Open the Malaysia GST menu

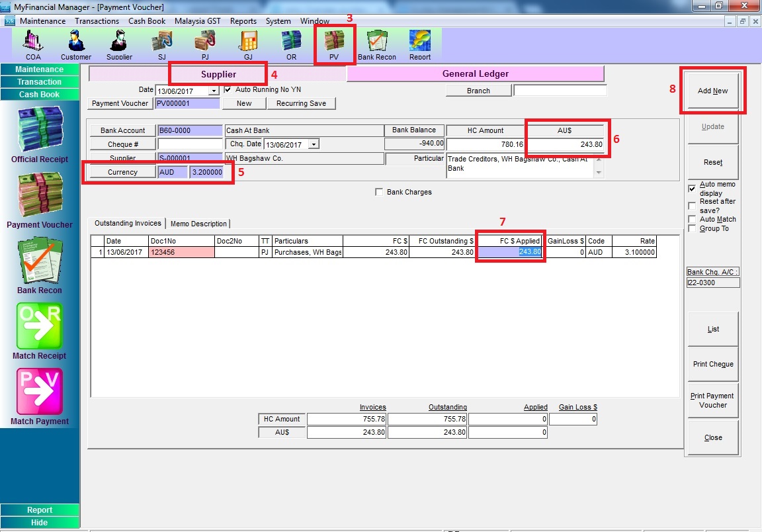(x=197, y=21)
